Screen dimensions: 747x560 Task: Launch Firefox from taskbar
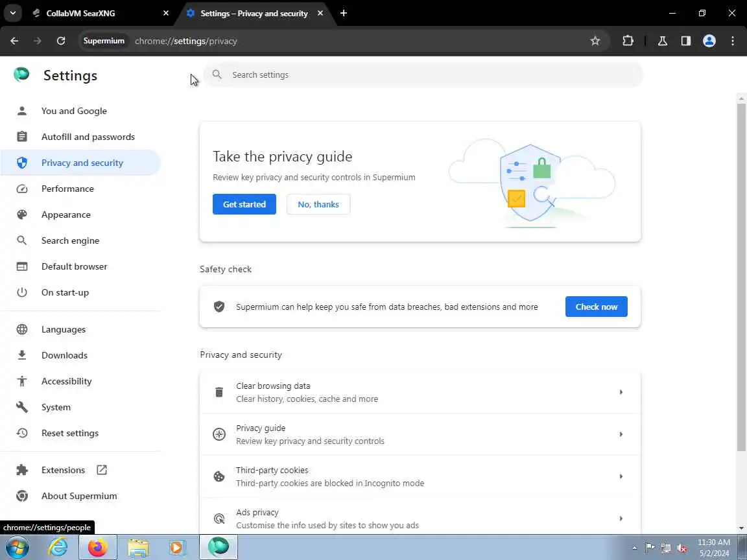click(x=98, y=547)
